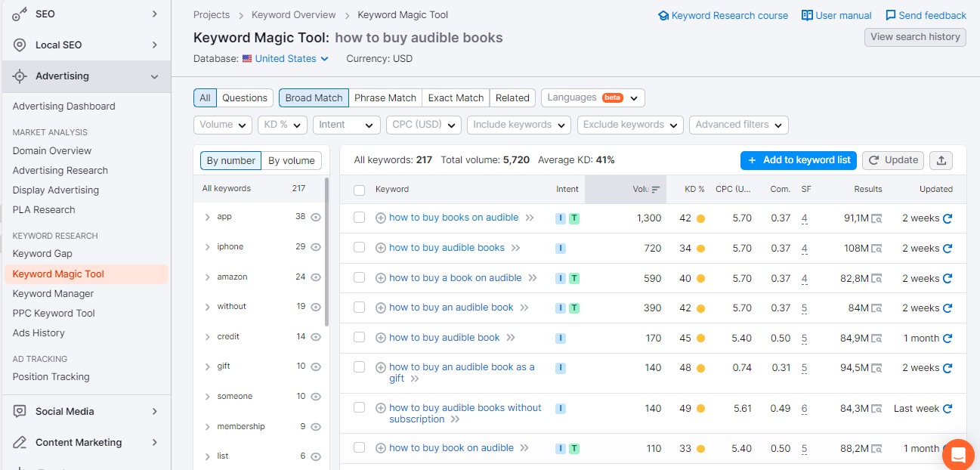Open the Intent filter dropdown

coord(346,125)
